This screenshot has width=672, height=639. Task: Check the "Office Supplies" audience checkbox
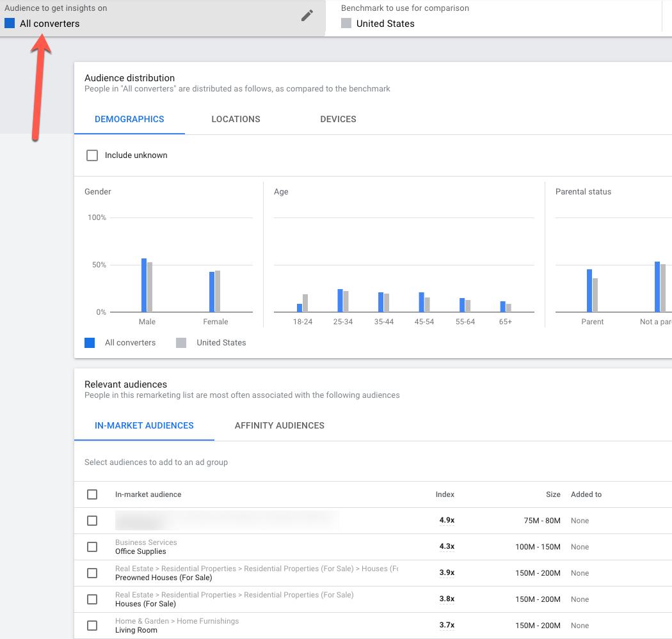point(92,547)
